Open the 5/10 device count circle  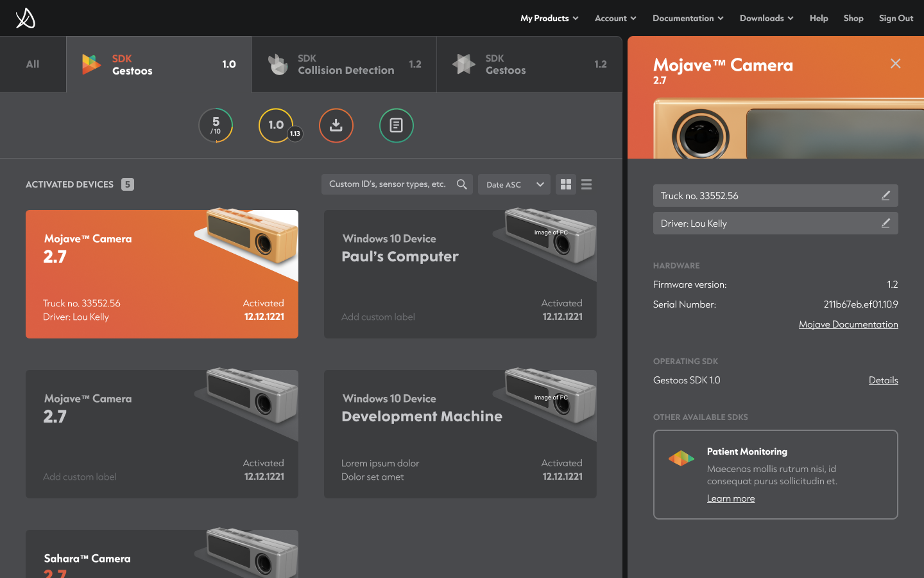click(x=216, y=125)
